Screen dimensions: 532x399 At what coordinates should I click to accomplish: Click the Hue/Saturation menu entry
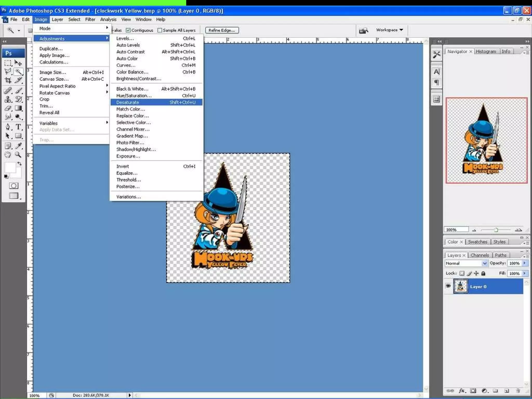(x=134, y=96)
